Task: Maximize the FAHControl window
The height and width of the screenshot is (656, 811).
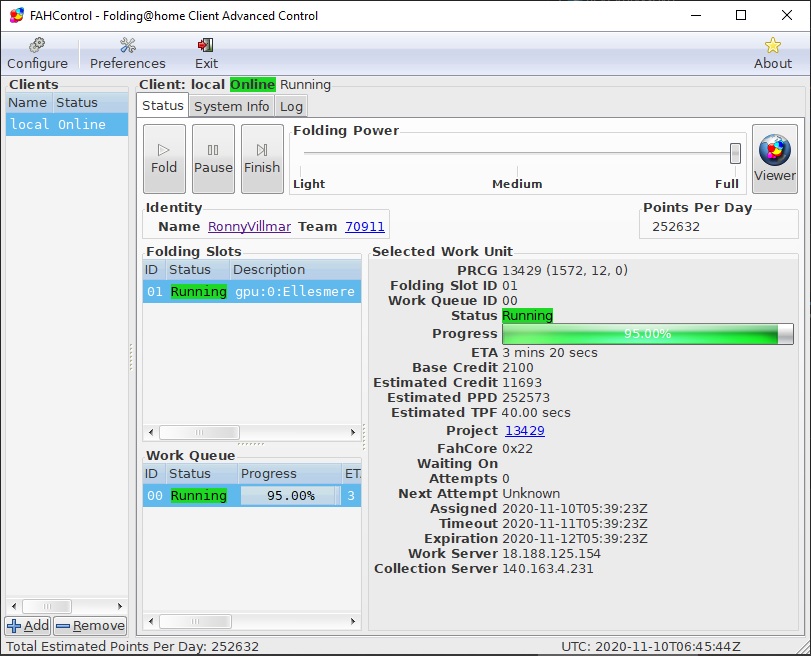Action: [x=741, y=16]
